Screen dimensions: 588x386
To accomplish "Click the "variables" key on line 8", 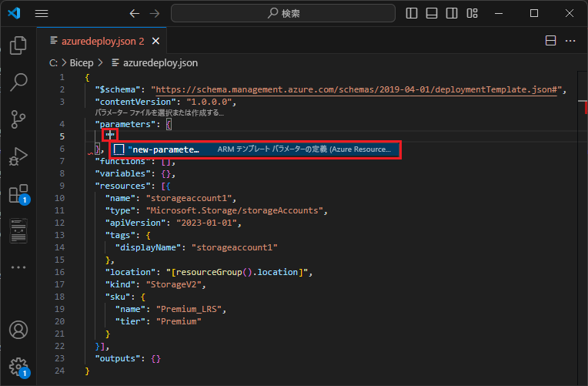I will (122, 173).
